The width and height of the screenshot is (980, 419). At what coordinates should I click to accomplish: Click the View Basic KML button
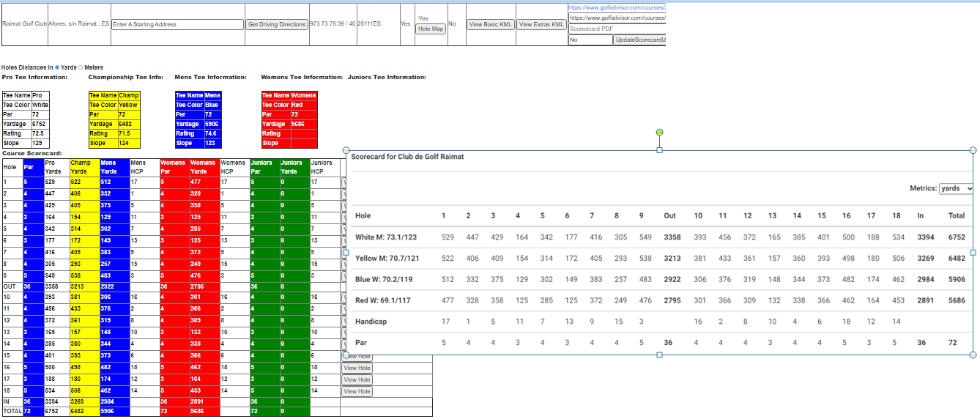coord(491,24)
